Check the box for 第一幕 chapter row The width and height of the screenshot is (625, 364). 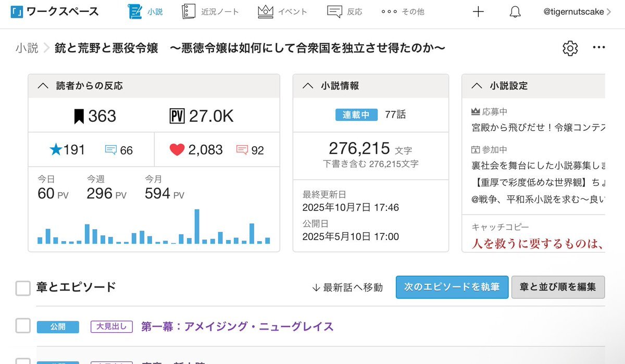click(23, 327)
